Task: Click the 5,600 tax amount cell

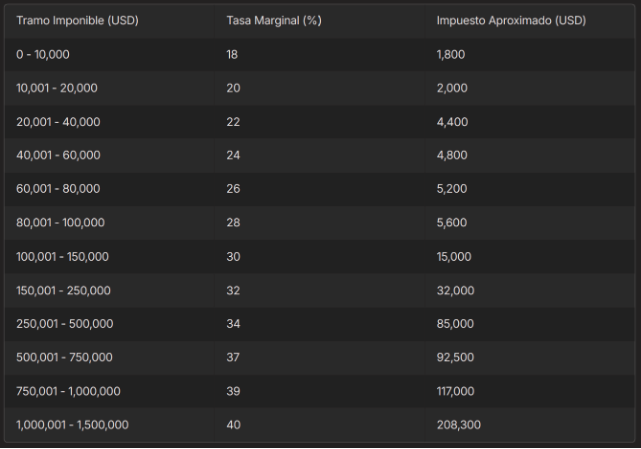Action: pyautogui.click(x=452, y=223)
